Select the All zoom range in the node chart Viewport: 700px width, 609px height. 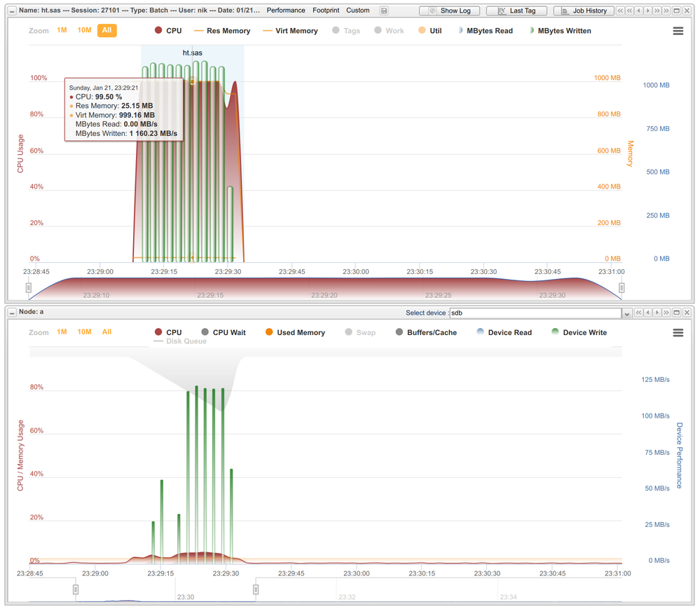pyautogui.click(x=107, y=332)
